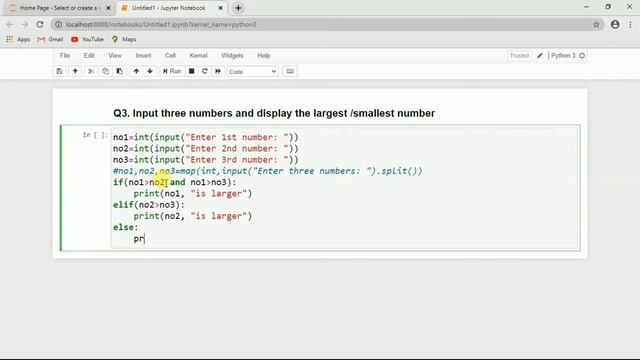Click the line with 'Enter 2nd number'
640x360 pixels.
click(206, 149)
